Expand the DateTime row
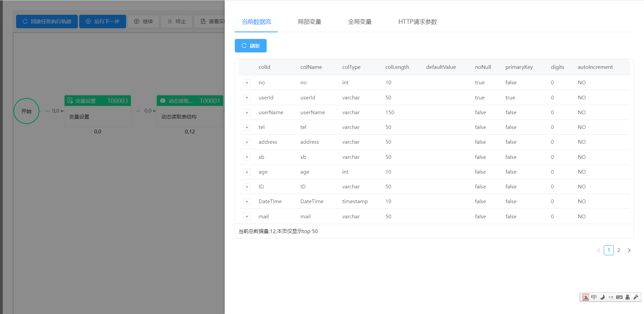Screen dimensions: 644x314 pos(247,201)
